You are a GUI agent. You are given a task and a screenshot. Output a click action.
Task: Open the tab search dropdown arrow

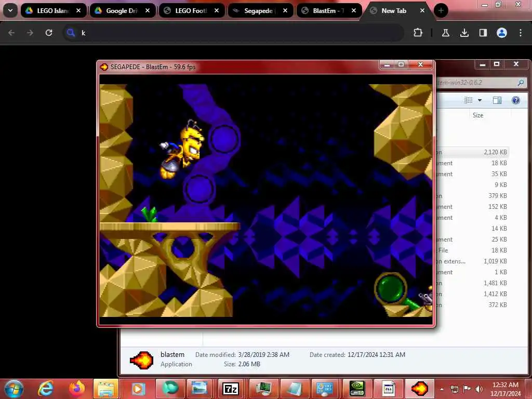point(10,10)
